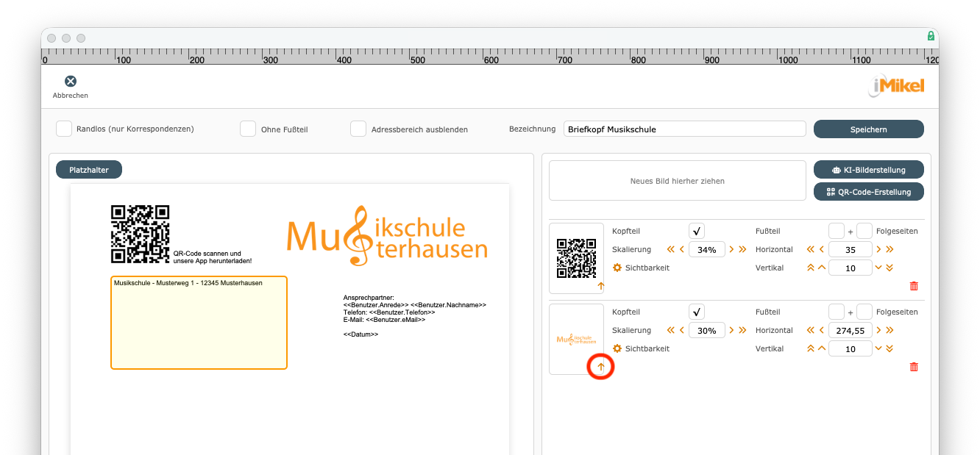980x455 pixels.
Task: Click the Horizontal field showing 35
Action: (x=851, y=249)
